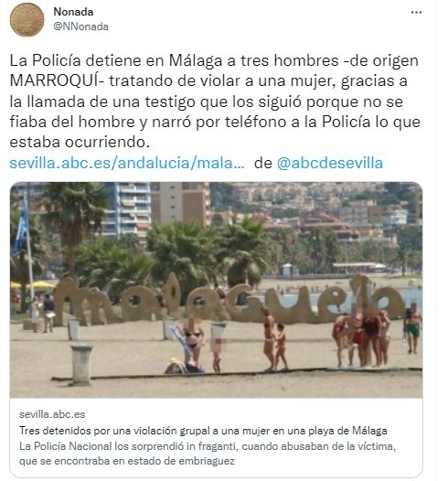Open the tweet's three-dot More options menu
Image resolution: width=448 pixels, height=481 pixels.
tap(416, 13)
